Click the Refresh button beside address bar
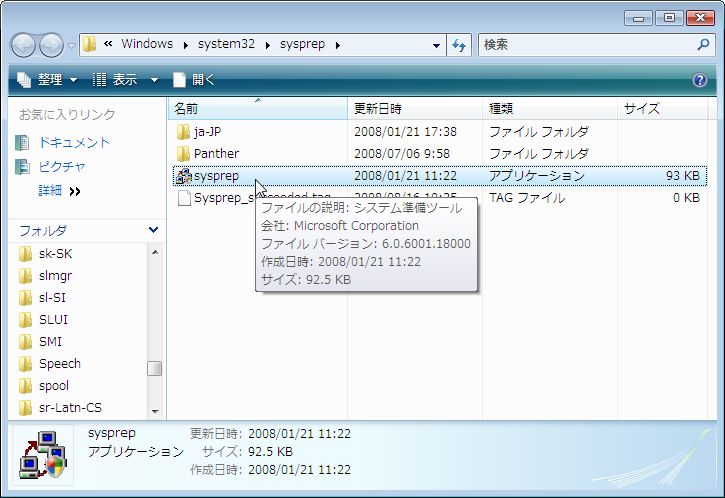 (x=459, y=45)
